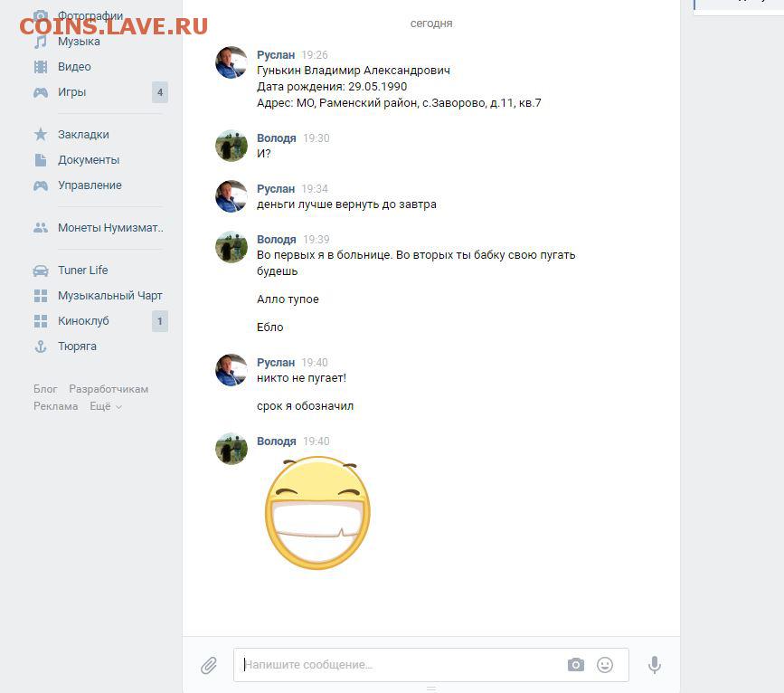The width and height of the screenshot is (784, 693).
Task: Click the microphone voice message icon
Action: [x=655, y=665]
